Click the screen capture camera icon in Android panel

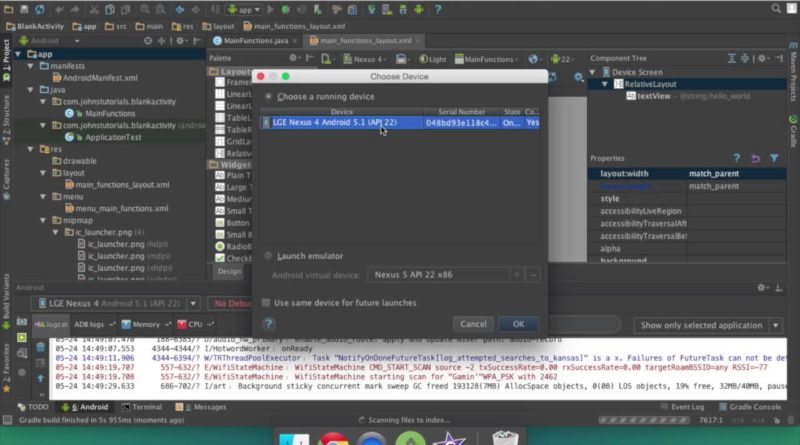pos(21,322)
